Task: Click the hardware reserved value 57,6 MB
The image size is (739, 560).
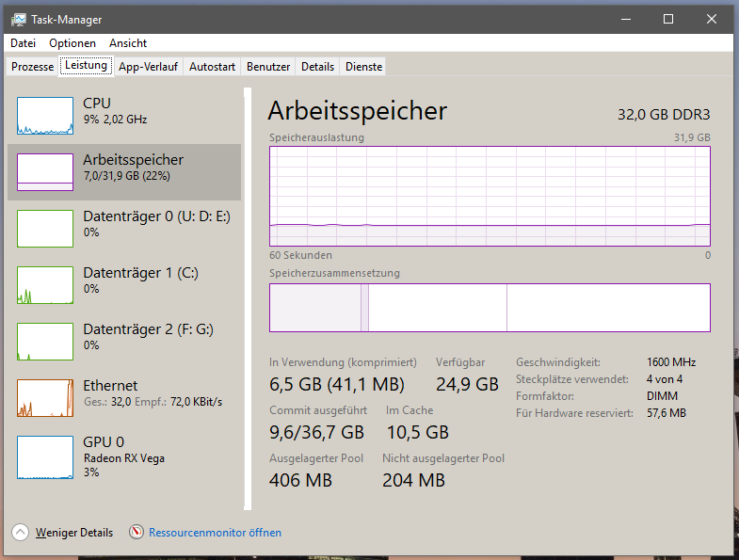Action: [667, 413]
